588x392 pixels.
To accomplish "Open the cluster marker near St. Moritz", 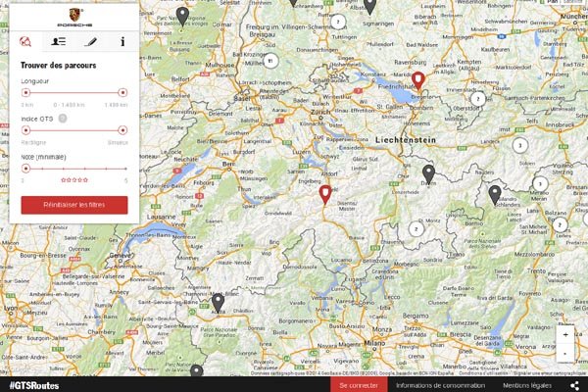I will pyautogui.click(x=416, y=228).
